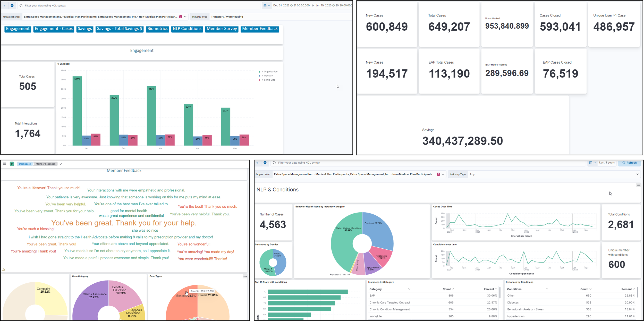Open Count column chevron in Instances by Conditions

[x=590, y=289]
